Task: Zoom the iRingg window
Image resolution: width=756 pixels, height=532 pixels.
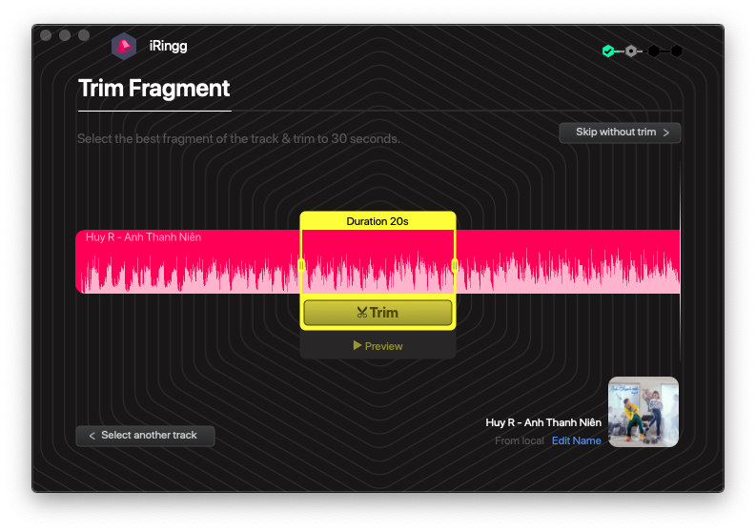Action: tap(84, 35)
